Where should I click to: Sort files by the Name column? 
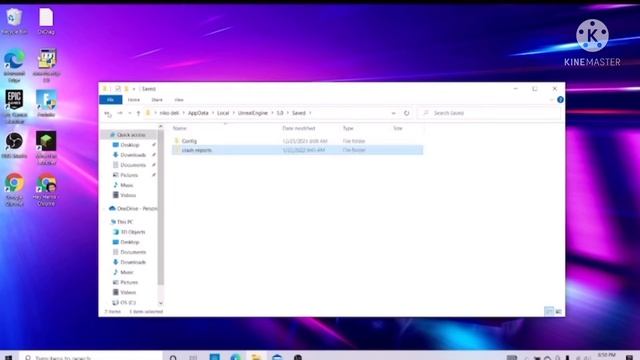point(180,128)
